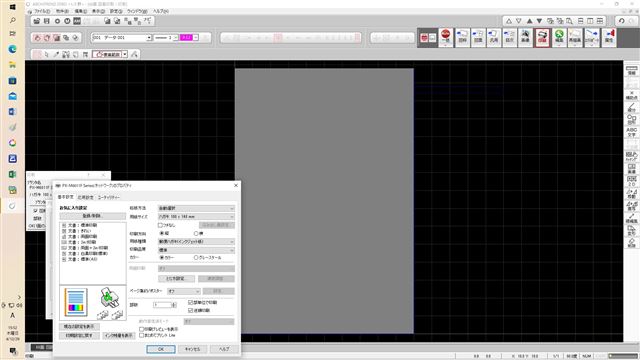This screenshot has width=640, height=360.
Task: Open the 印刷品質 print quality dropdown
Action: 196,250
